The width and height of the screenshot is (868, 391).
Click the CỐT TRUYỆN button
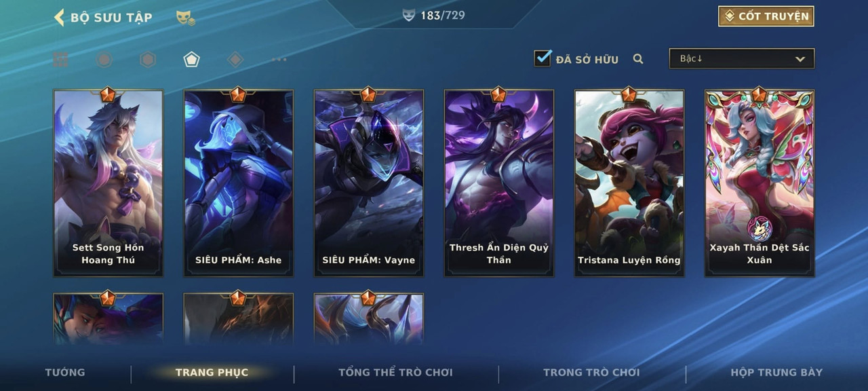[766, 16]
